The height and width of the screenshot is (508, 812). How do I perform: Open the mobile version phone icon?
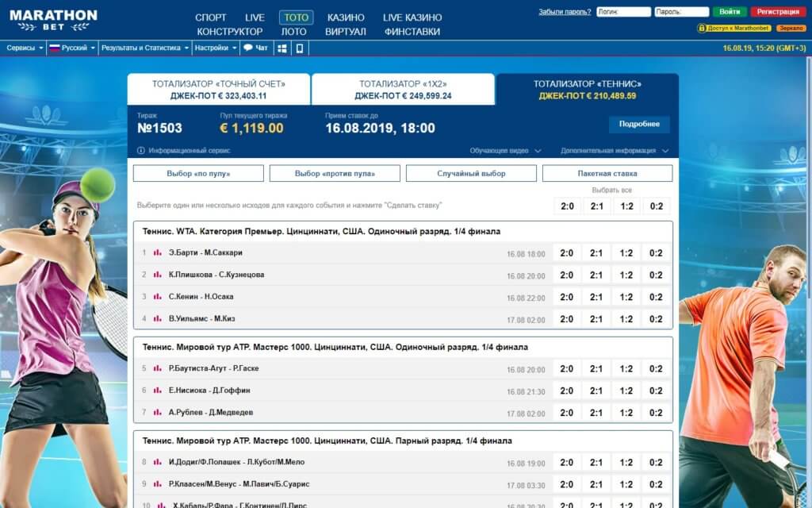click(300, 48)
